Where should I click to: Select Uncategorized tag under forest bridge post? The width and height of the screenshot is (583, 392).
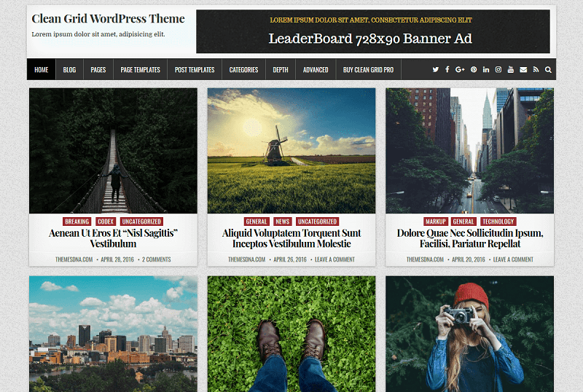[141, 222]
